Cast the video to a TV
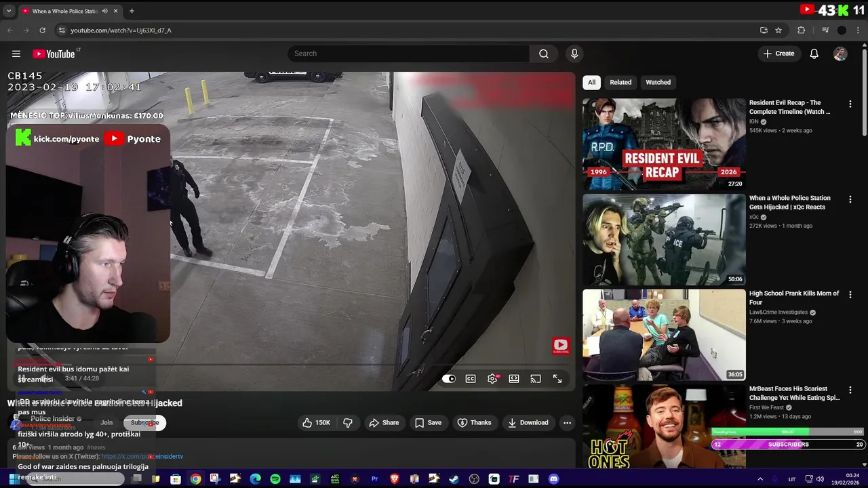Viewport: 868px width, 488px height. pos(536,379)
